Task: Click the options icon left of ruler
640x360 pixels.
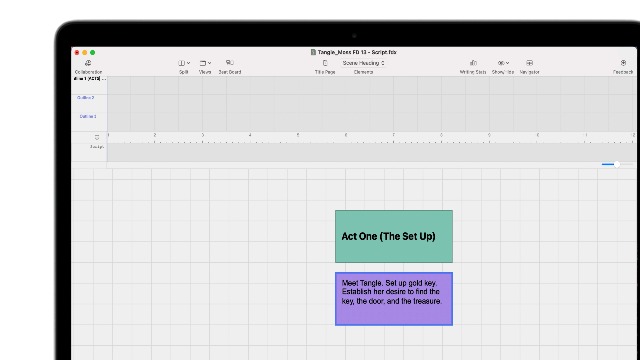Action: tap(97, 137)
